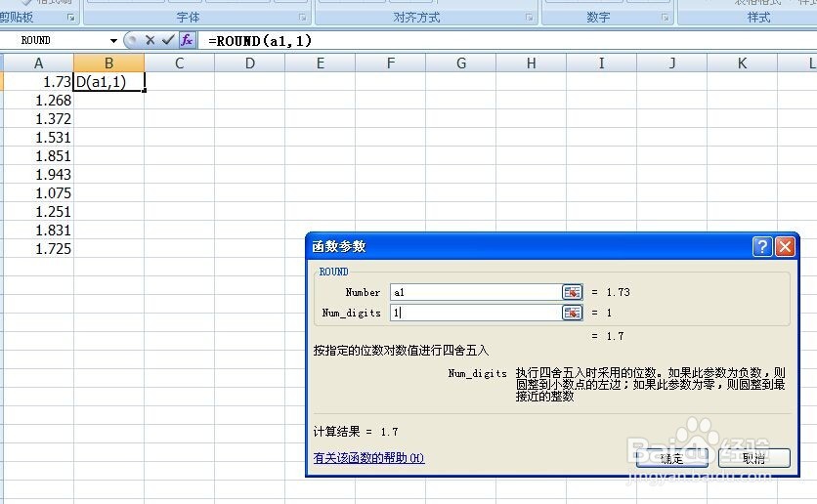Image resolution: width=817 pixels, height=504 pixels.
Task: Select column B header
Action: [x=108, y=63]
